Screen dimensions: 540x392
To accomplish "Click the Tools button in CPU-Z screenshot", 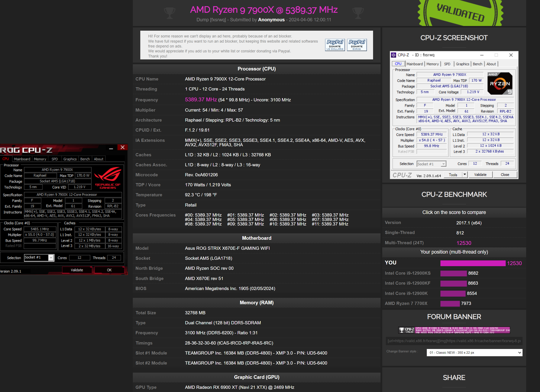I will coord(453,175).
